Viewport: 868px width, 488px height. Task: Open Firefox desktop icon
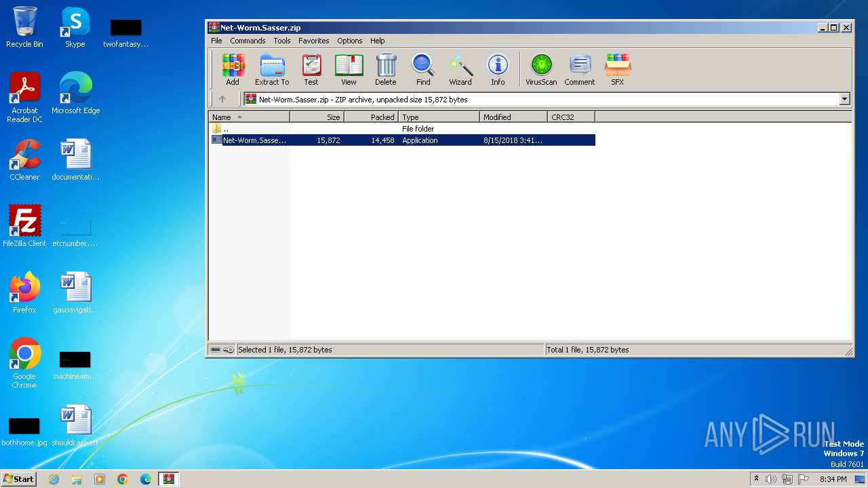[x=24, y=293]
